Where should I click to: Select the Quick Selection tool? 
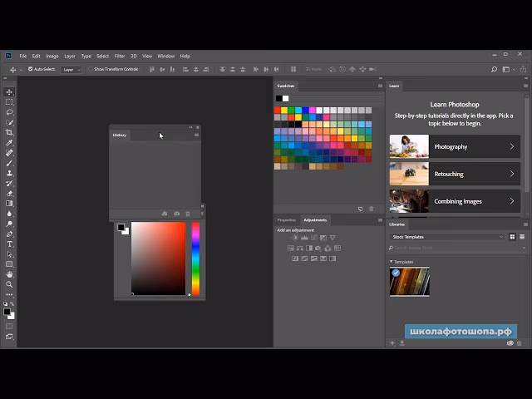pos(9,122)
